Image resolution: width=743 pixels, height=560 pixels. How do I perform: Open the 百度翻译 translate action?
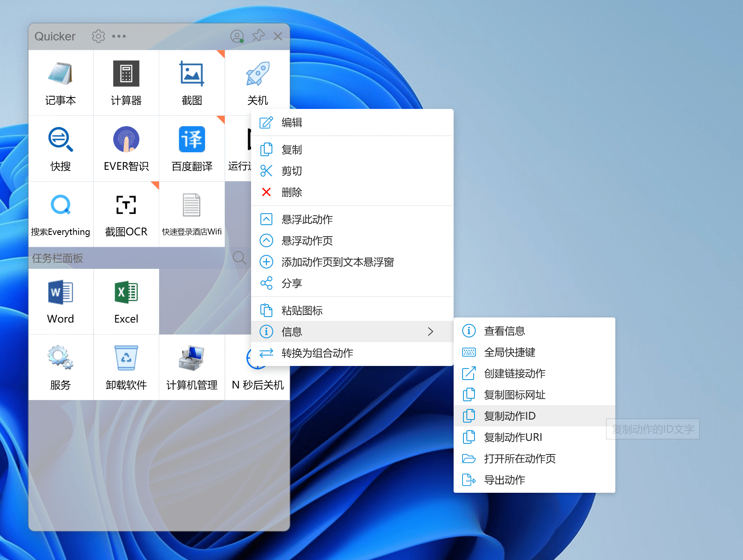coord(192,149)
